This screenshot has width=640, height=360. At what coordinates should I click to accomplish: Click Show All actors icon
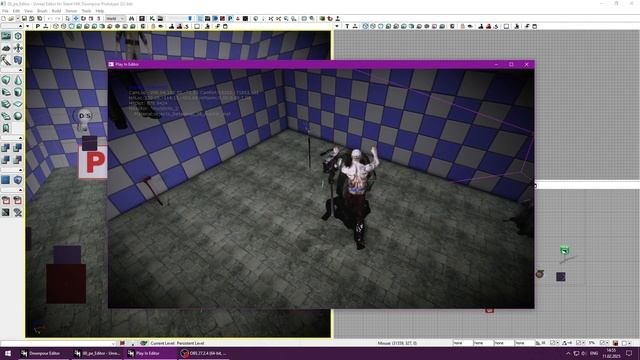(18, 212)
